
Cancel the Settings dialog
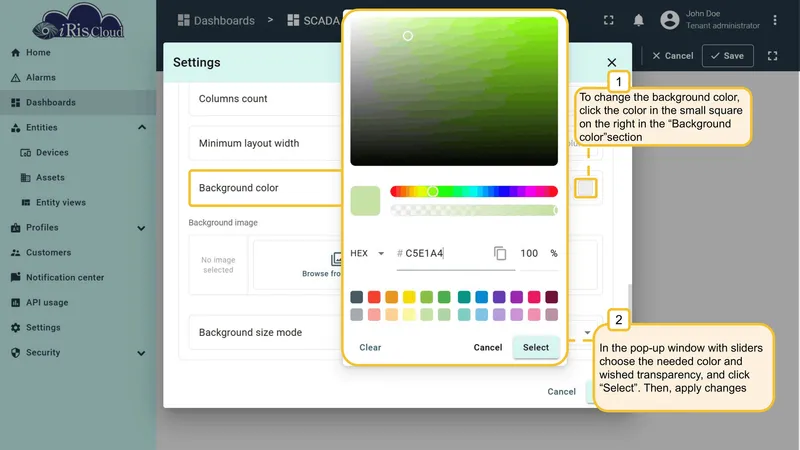561,391
